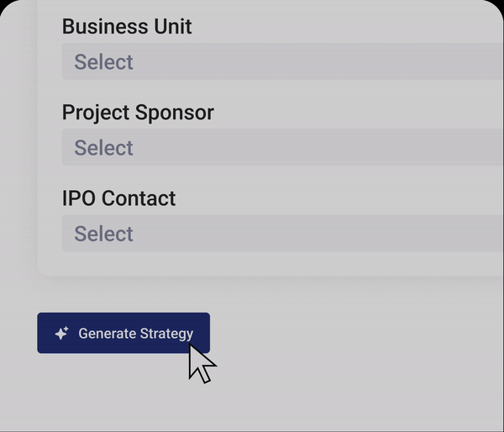The width and height of the screenshot is (504, 432).
Task: Click the sparkle icon on Generate Strategy
Action: point(61,334)
